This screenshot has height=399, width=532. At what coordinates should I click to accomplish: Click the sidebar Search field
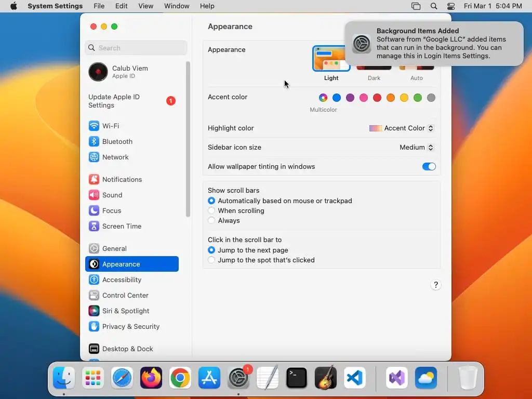tap(136, 48)
